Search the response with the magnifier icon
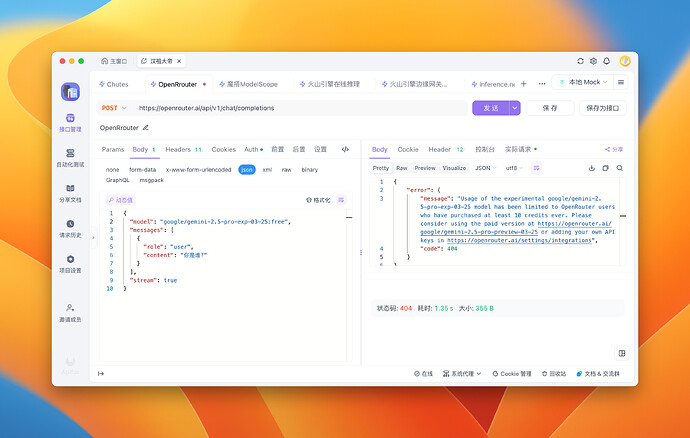690x438 pixels. click(x=620, y=168)
